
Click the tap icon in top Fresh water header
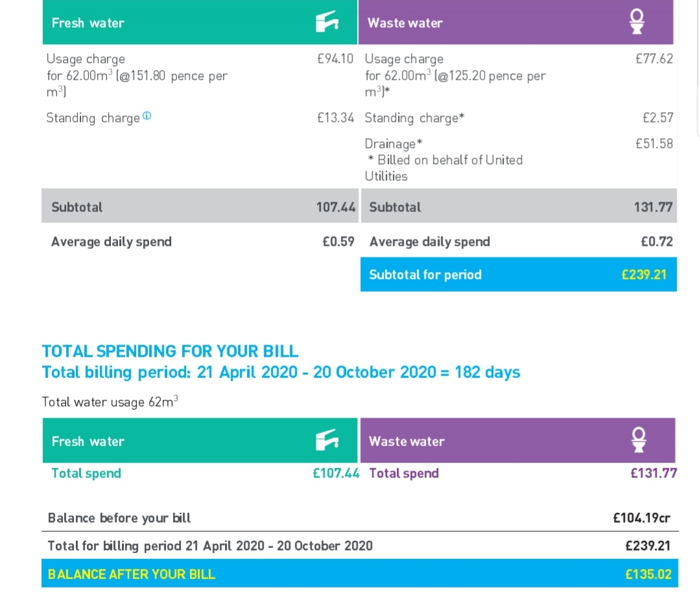click(327, 22)
